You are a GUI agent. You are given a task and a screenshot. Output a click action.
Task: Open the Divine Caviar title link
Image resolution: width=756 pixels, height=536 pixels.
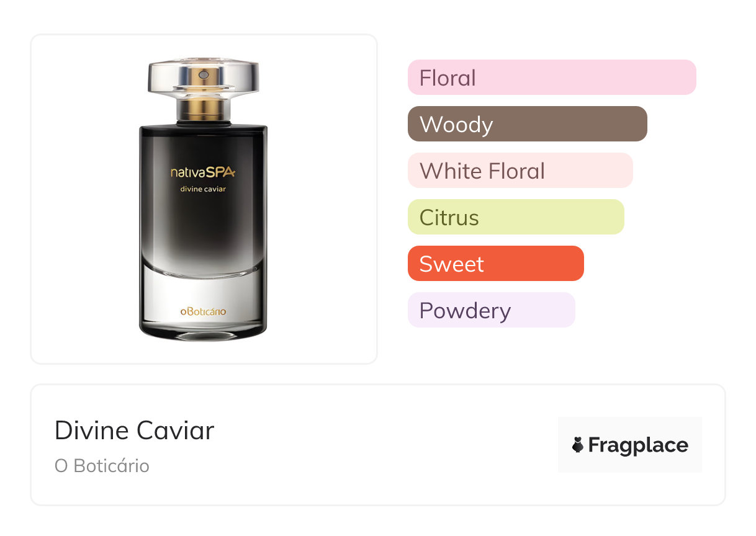(x=134, y=430)
